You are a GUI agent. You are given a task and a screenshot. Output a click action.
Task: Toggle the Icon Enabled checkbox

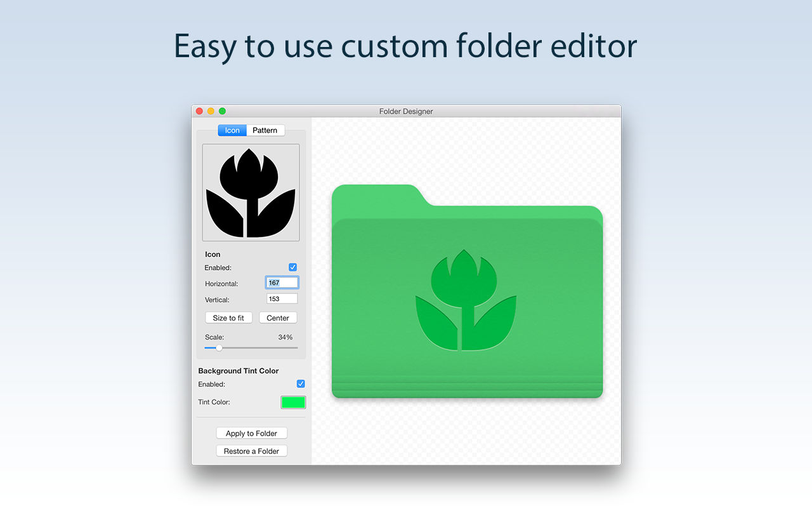pyautogui.click(x=292, y=267)
